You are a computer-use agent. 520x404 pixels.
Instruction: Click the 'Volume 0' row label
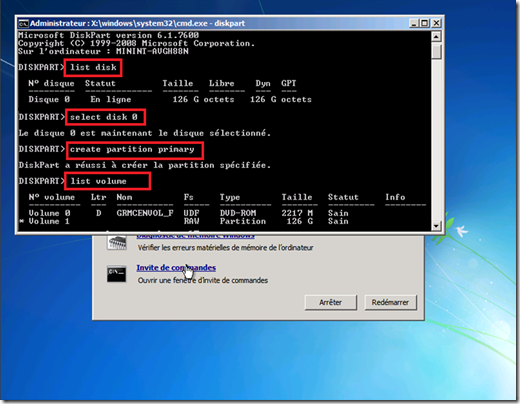(x=49, y=213)
